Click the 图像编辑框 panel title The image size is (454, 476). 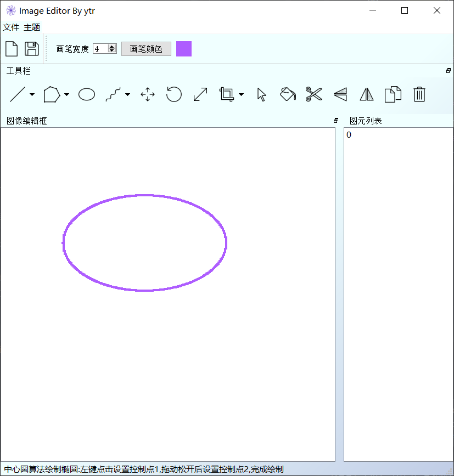coord(27,121)
